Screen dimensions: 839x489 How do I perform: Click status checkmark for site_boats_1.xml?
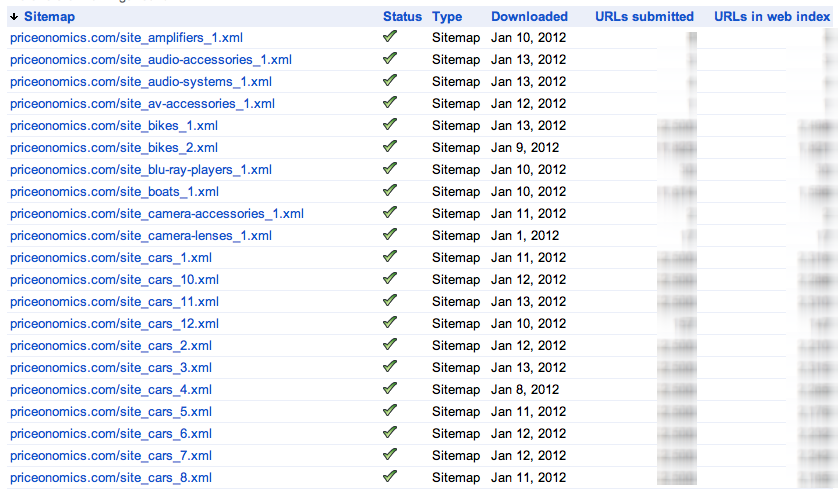[390, 190]
